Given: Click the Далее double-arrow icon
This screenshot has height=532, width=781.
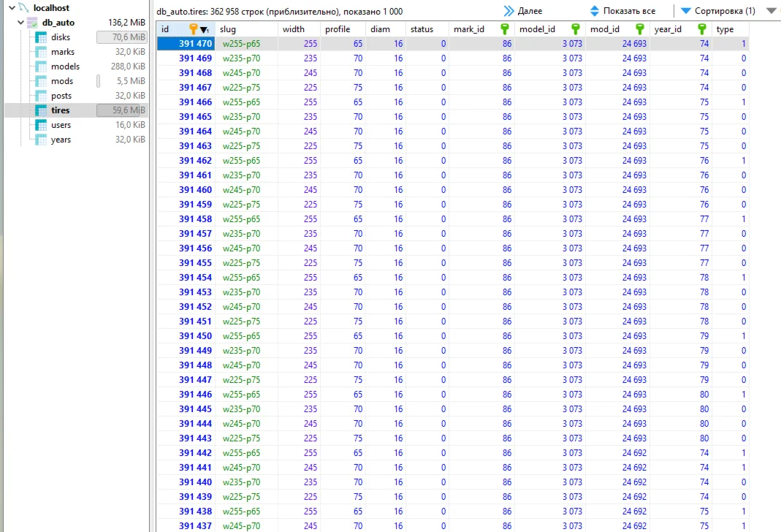Looking at the screenshot, I should pyautogui.click(x=508, y=11).
